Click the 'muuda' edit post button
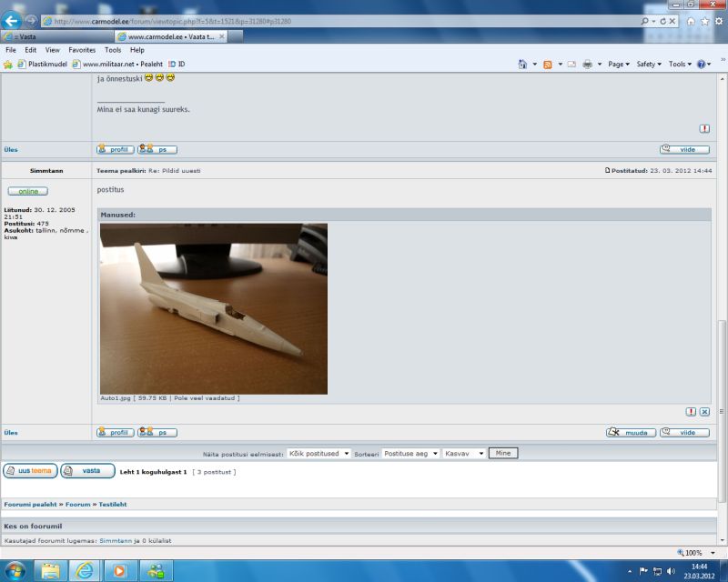The image size is (728, 582). point(631,433)
